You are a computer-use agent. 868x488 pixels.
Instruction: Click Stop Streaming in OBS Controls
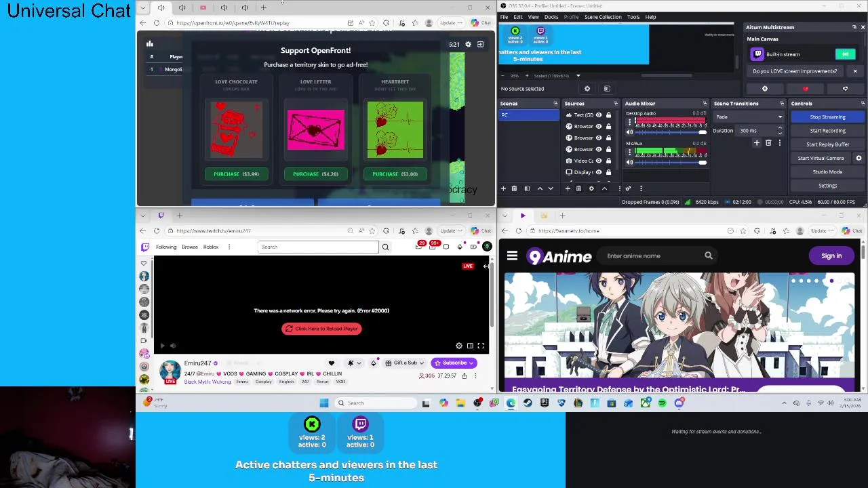tap(827, 117)
